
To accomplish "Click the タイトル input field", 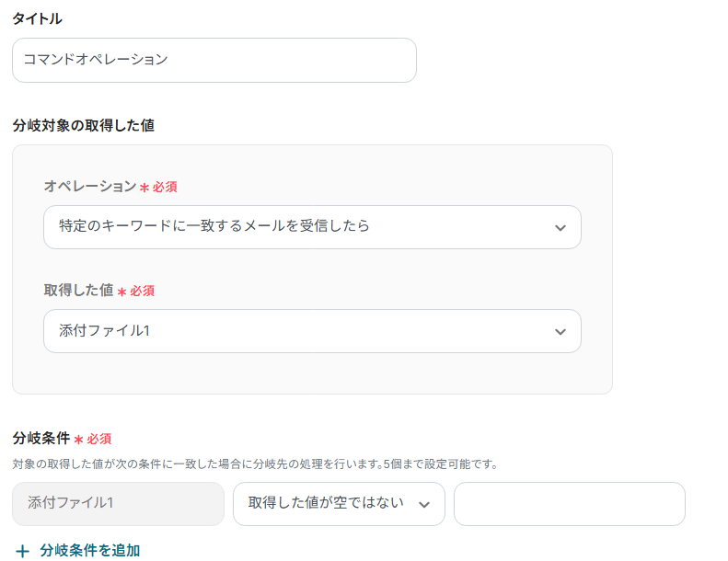I will [x=214, y=60].
